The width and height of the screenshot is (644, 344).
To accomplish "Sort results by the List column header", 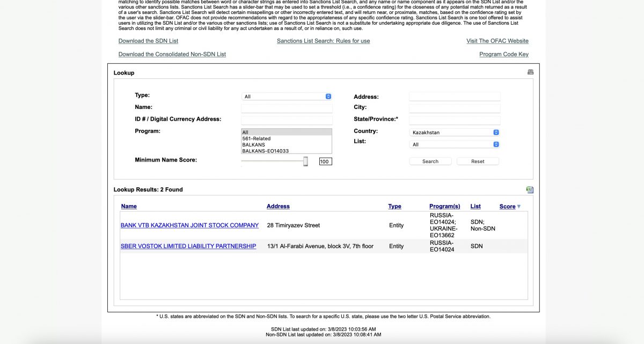I will point(475,206).
